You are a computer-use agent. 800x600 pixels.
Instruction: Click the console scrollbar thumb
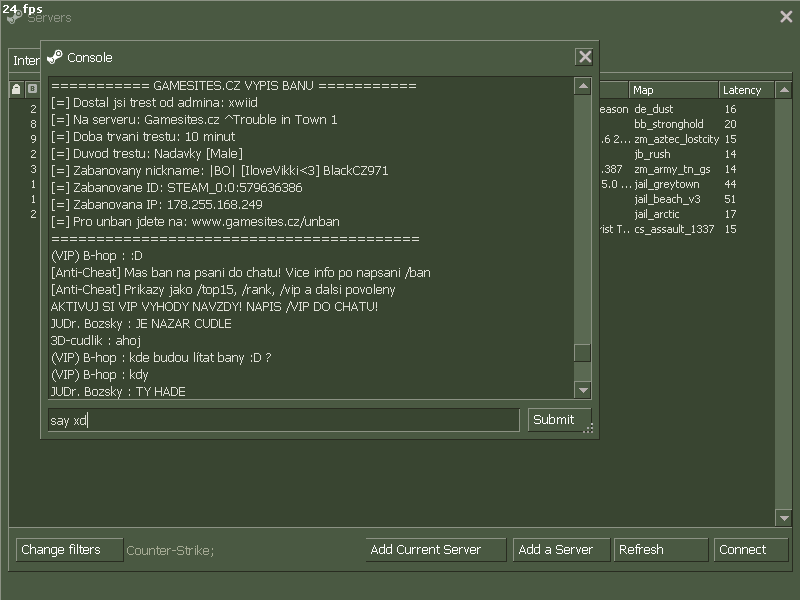tap(582, 353)
